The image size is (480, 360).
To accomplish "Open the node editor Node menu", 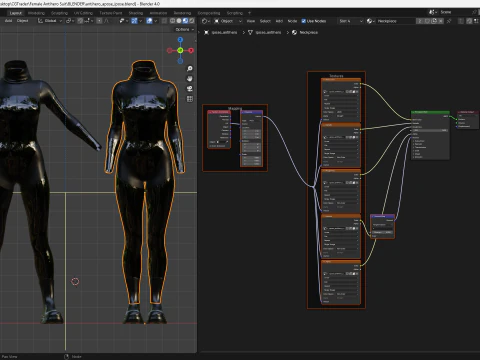I will 292,21.
